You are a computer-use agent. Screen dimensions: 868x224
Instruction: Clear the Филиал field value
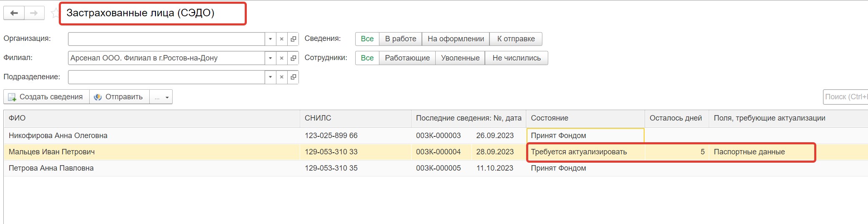point(282,58)
